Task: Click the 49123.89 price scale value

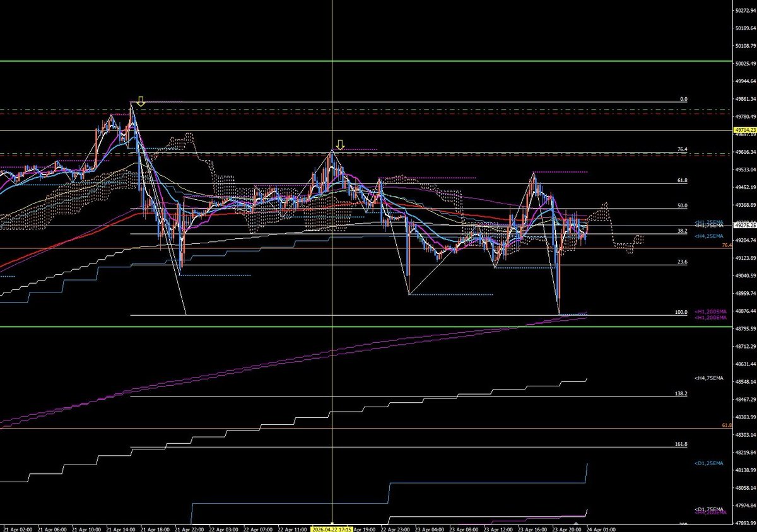Action: (745, 258)
